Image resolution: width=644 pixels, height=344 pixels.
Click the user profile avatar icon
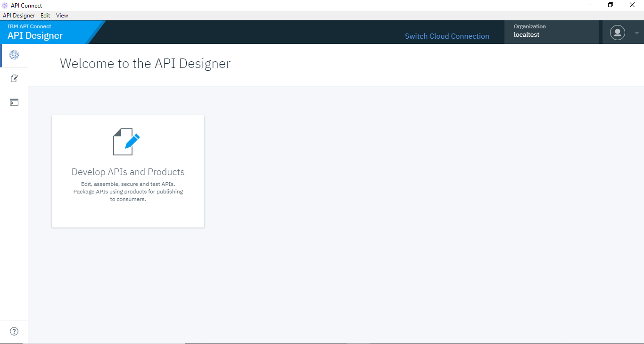[617, 33]
